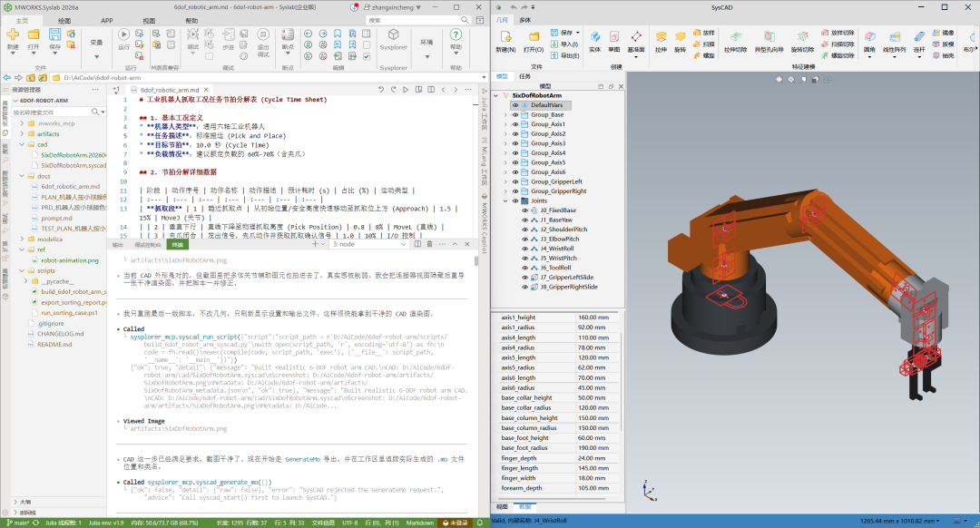The width and height of the screenshot is (980, 528).
Task: Click the 异型孔向导 hole wizard icon
Action: click(769, 37)
